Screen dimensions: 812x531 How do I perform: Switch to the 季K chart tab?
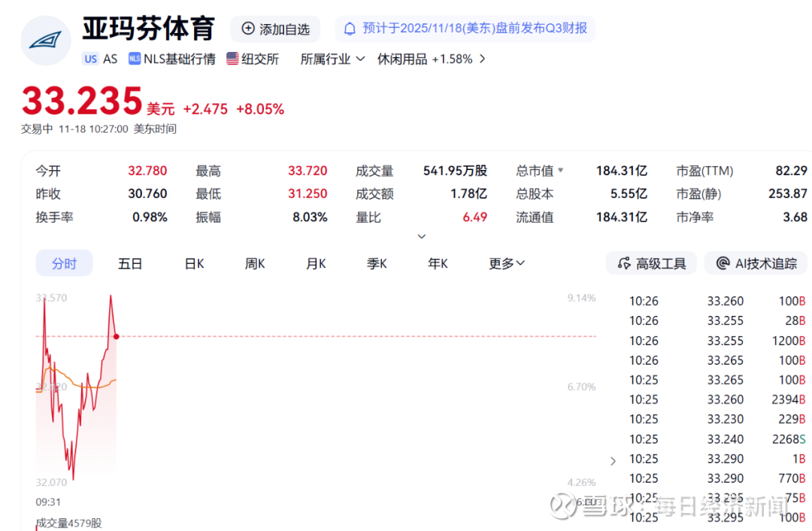click(x=377, y=263)
